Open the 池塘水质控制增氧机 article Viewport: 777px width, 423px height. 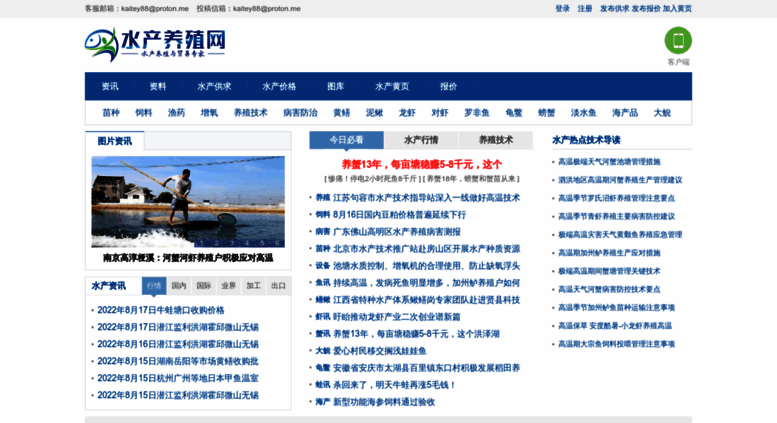[x=427, y=266]
